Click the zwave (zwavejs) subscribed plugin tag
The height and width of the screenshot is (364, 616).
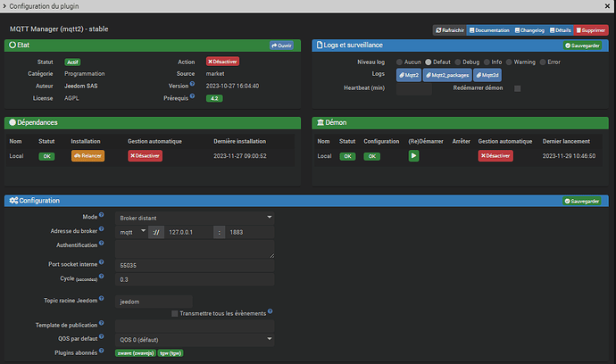pyautogui.click(x=136, y=353)
